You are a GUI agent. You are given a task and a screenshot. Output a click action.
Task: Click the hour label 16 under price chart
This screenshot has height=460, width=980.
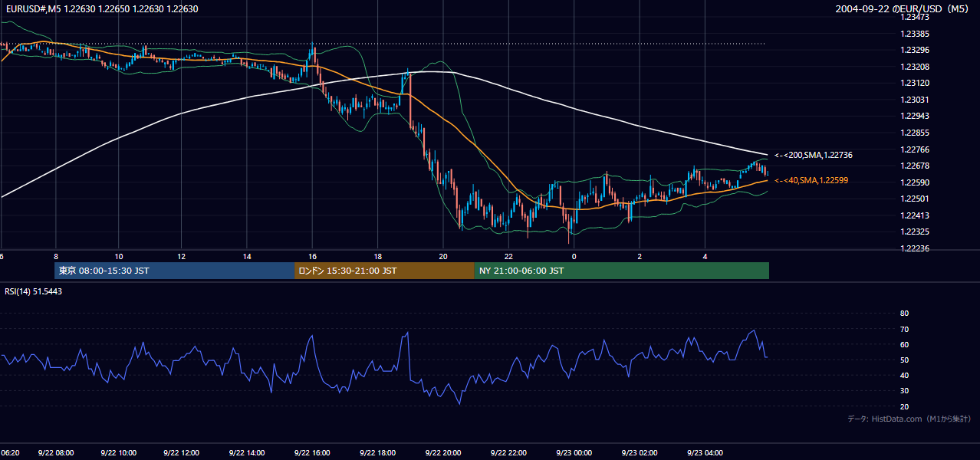pos(312,256)
